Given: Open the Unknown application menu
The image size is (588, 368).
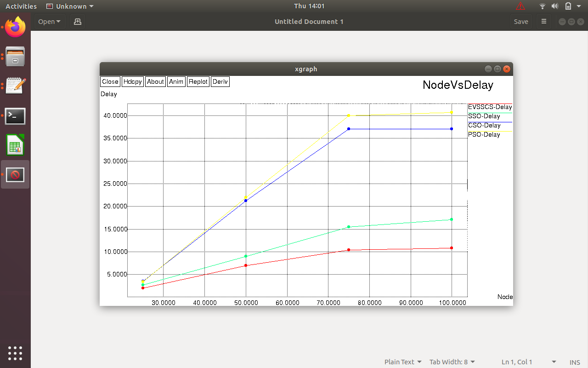Looking at the screenshot, I should point(70,6).
